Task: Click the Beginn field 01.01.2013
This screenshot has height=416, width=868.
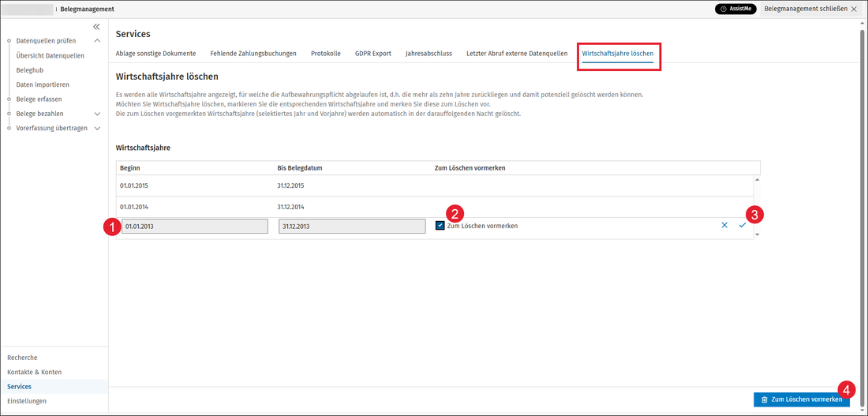Action: click(195, 226)
